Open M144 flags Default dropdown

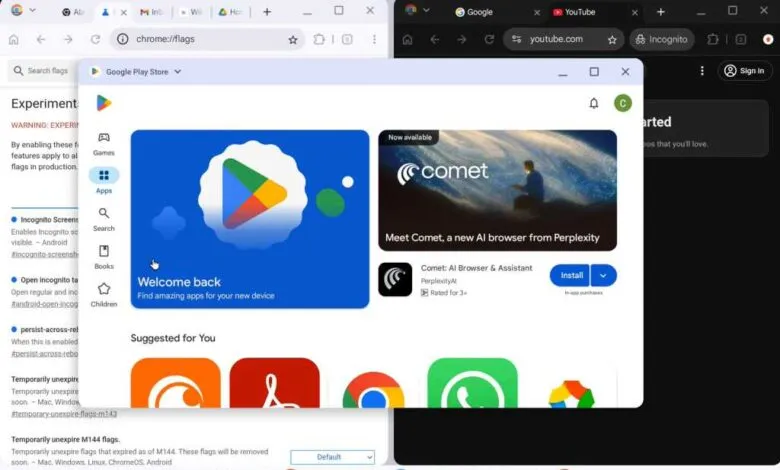(332, 457)
